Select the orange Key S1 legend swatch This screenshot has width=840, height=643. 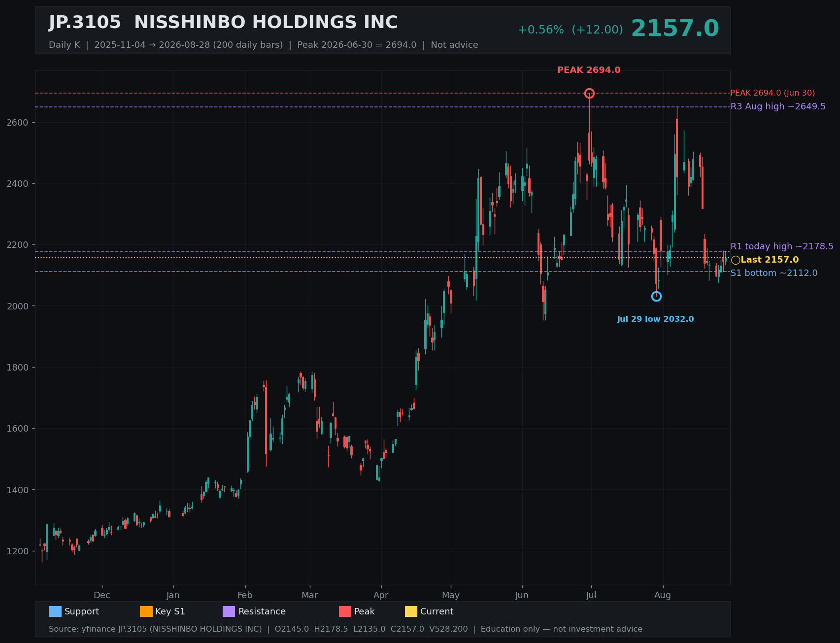tap(146, 611)
